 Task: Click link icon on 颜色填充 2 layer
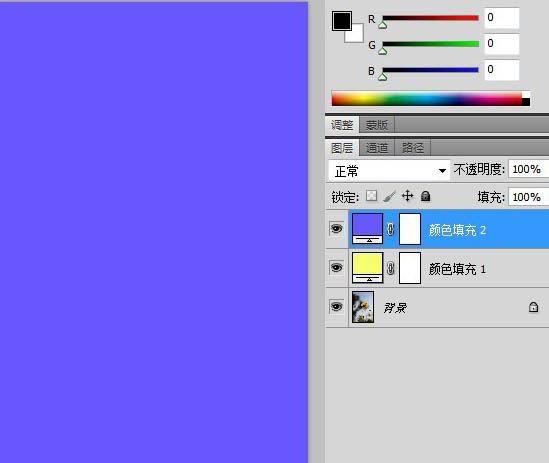391,229
